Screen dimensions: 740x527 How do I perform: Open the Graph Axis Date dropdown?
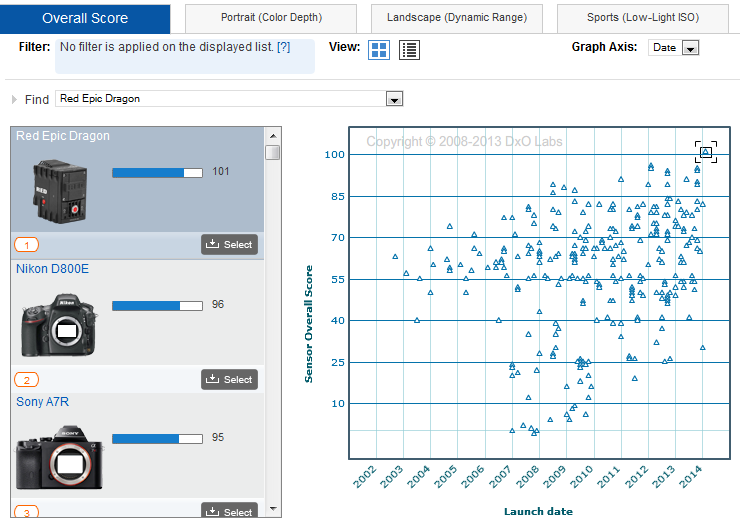(673, 47)
